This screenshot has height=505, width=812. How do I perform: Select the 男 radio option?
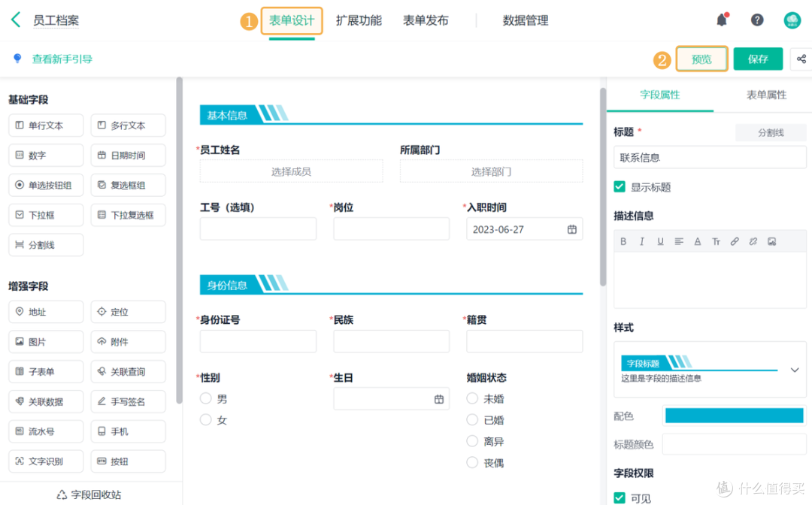click(x=205, y=398)
